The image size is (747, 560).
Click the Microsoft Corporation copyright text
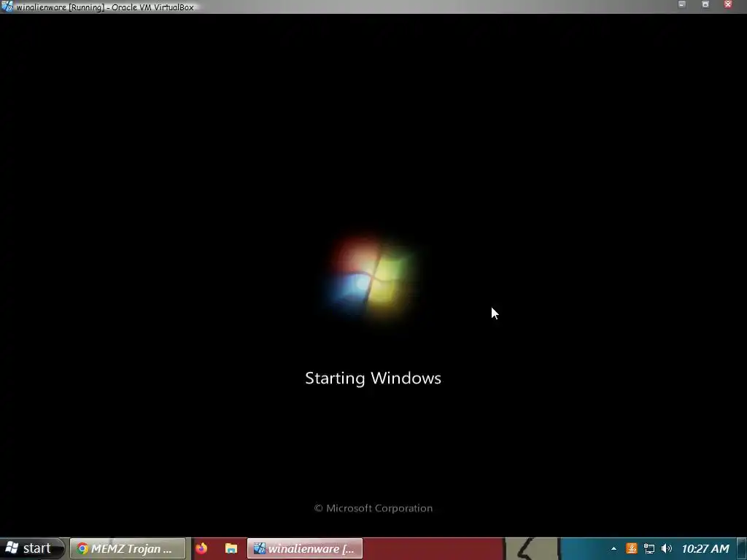pyautogui.click(x=373, y=508)
